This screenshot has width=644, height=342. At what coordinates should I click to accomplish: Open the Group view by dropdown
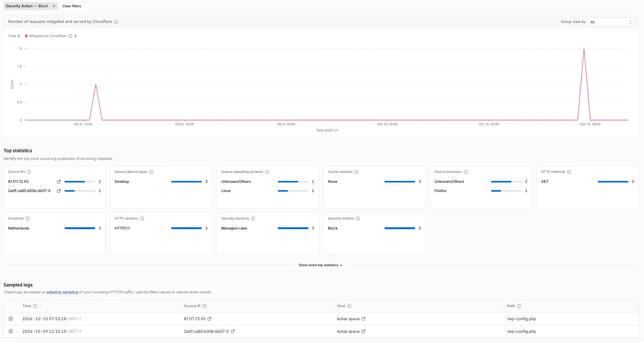point(611,22)
